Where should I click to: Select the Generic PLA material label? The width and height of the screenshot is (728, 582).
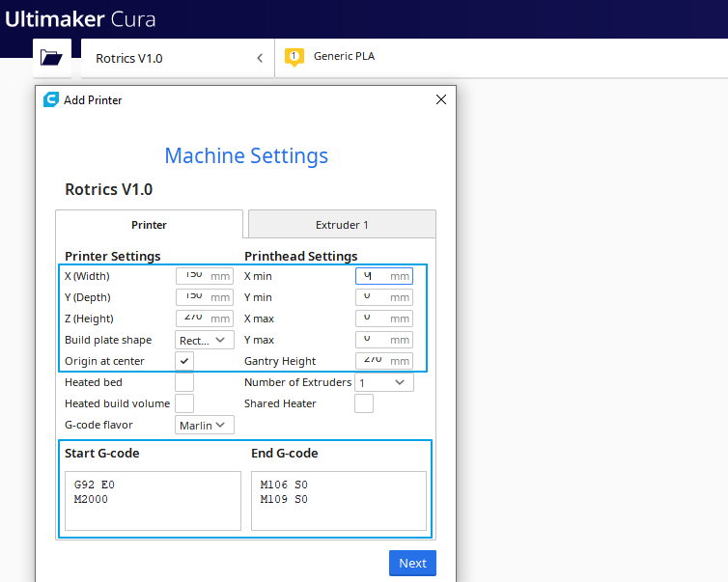(x=344, y=56)
